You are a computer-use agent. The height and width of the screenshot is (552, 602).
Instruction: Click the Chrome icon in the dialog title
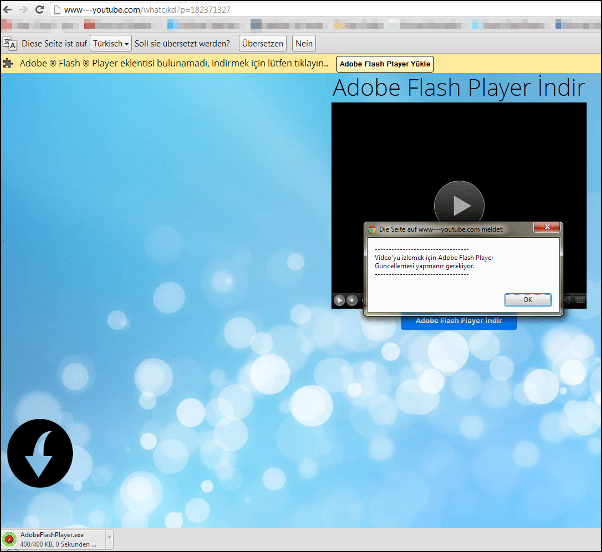pos(371,230)
